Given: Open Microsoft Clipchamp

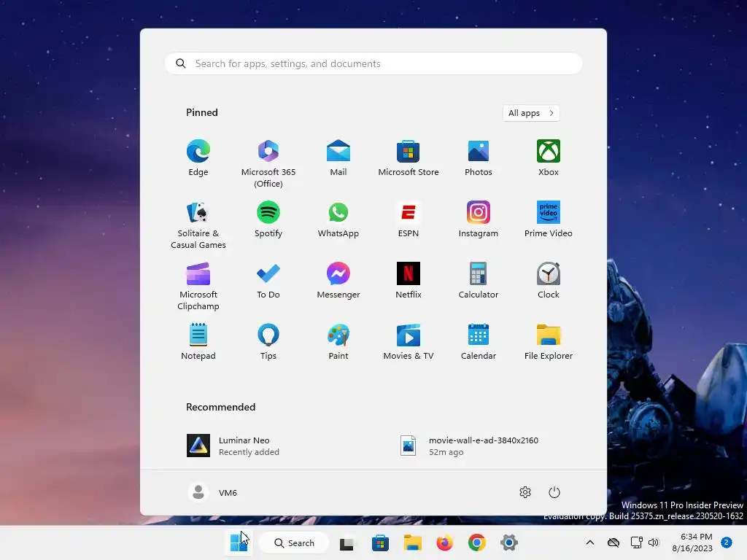Looking at the screenshot, I should (x=198, y=286).
